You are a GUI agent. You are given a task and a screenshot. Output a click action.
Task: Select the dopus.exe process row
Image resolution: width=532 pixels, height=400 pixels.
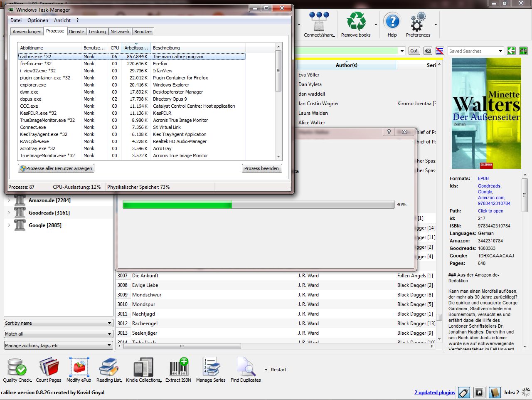[x=132, y=99]
